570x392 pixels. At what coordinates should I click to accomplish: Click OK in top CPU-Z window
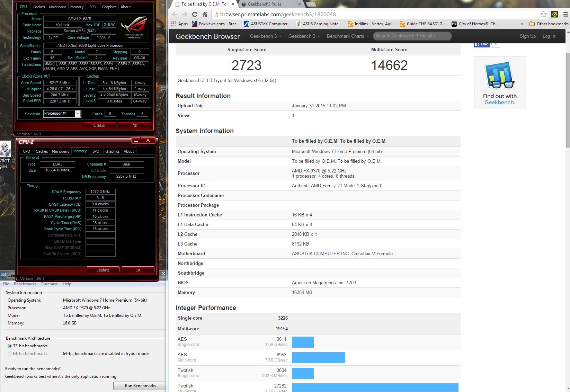click(x=135, y=126)
